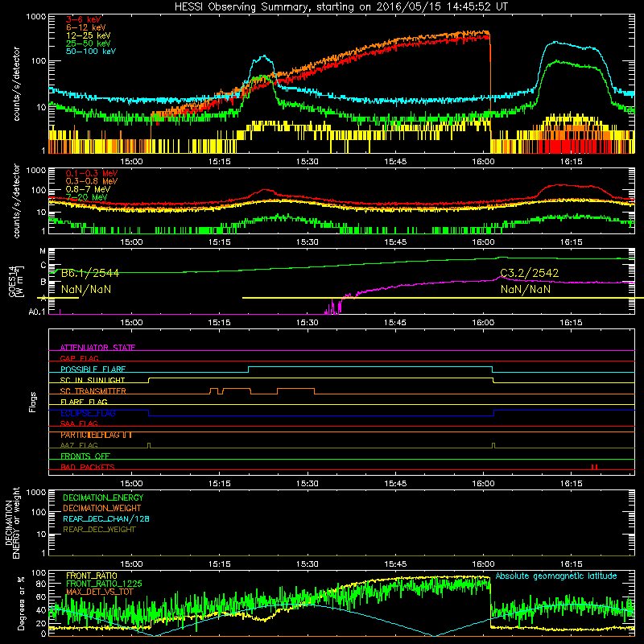Select the 12-25 keV legend label
Viewport: 644px width, 644px height.
89,35
